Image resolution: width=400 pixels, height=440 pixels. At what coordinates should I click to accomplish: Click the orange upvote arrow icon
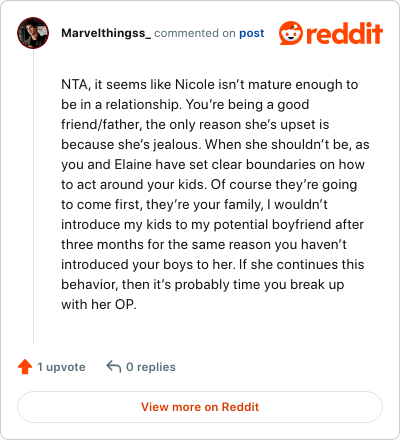25,367
